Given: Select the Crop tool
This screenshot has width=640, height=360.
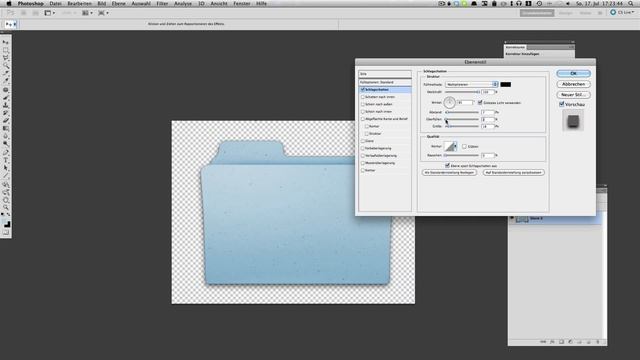Looking at the screenshot, I should coord(6,73).
